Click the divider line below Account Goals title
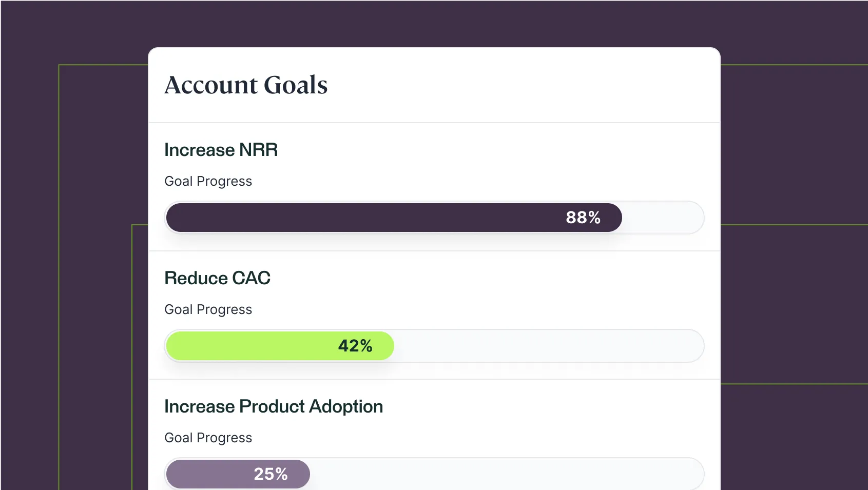Viewport: 868px width, 490px height. click(x=434, y=123)
